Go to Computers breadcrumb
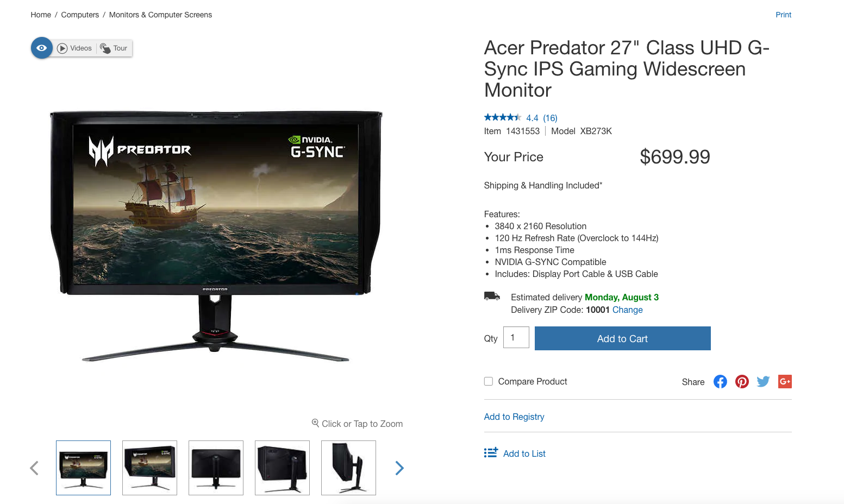Image resolution: width=844 pixels, height=504 pixels. (x=80, y=15)
